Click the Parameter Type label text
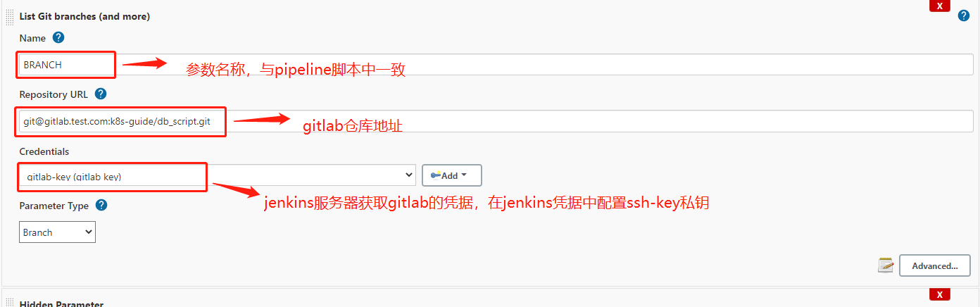The height and width of the screenshot is (307, 980). tap(54, 206)
